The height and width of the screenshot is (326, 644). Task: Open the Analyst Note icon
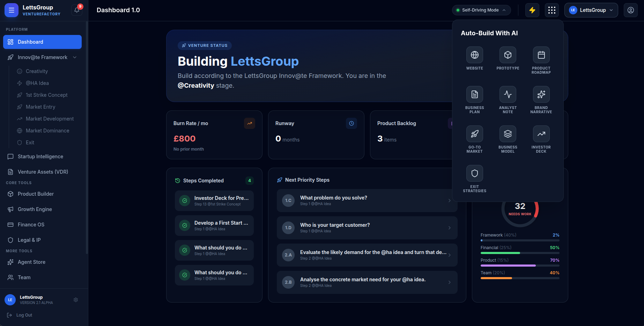tap(508, 95)
